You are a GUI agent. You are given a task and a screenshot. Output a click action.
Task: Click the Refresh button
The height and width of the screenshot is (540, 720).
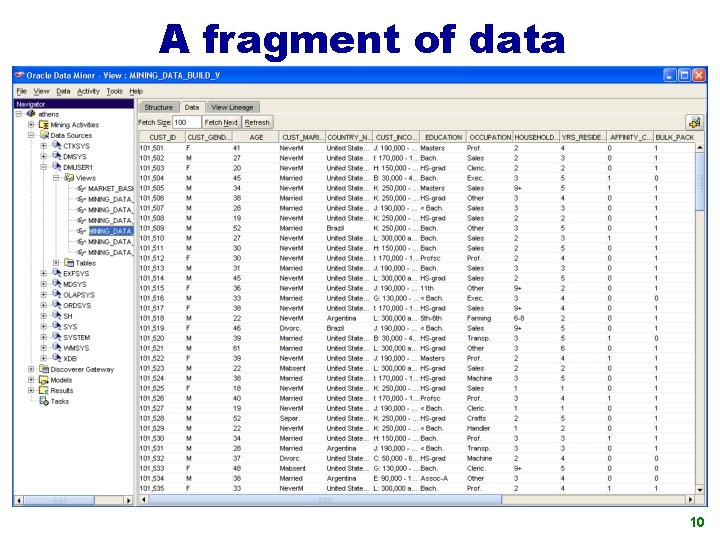[257, 123]
